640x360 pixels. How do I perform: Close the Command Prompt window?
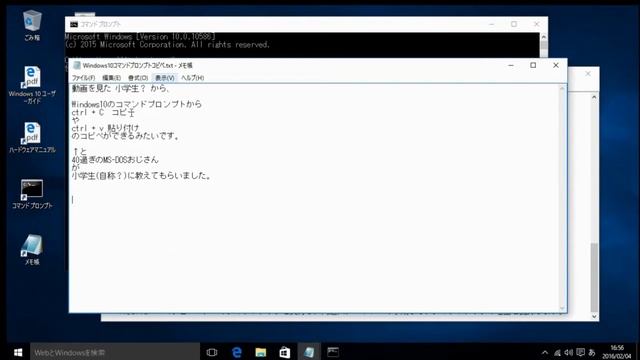[x=536, y=24]
